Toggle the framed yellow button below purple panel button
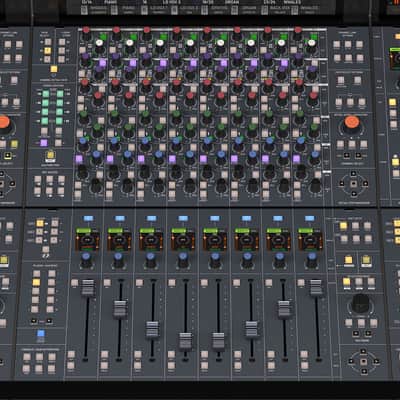Viewport: 400px width, 400px height. click(x=50, y=155)
